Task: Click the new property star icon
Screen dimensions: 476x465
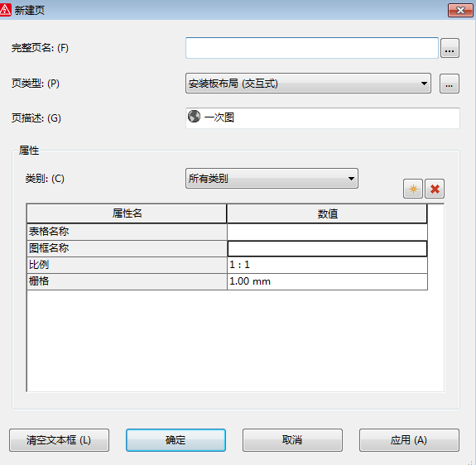Action: (413, 189)
